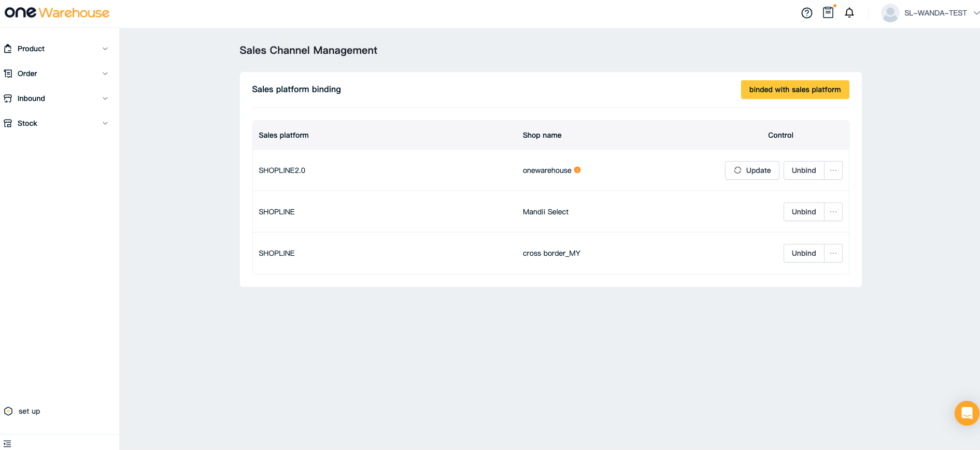This screenshot has width=980, height=450.
Task: Expand the Order menu chevron
Action: [x=105, y=74]
